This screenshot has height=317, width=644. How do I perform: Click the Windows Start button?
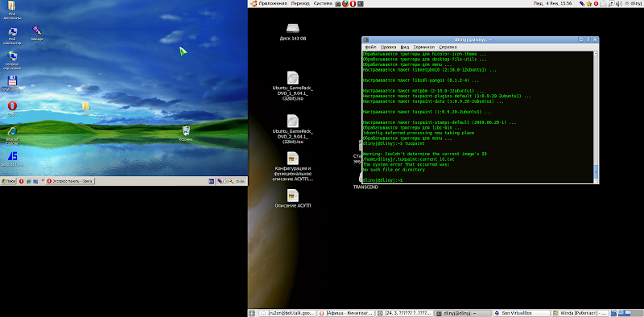(9, 181)
